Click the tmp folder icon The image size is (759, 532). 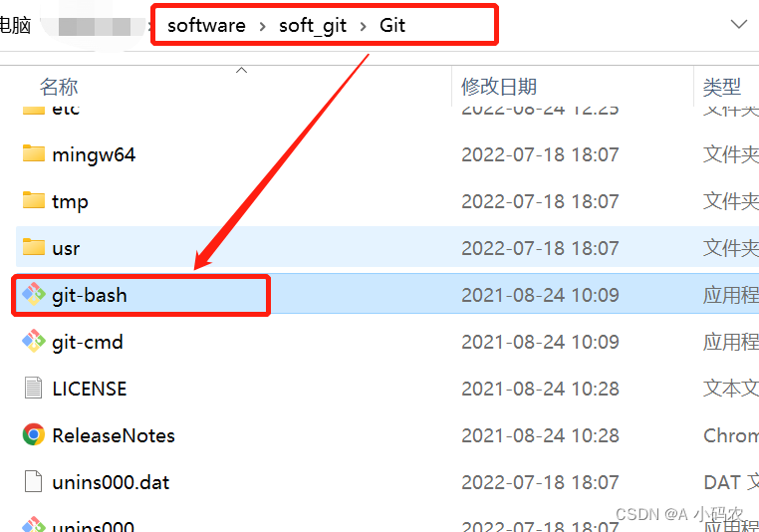[34, 200]
